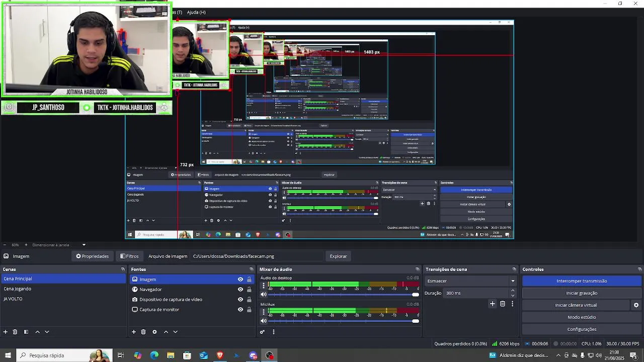Open OBS Studio from the taskbar

(x=270, y=355)
